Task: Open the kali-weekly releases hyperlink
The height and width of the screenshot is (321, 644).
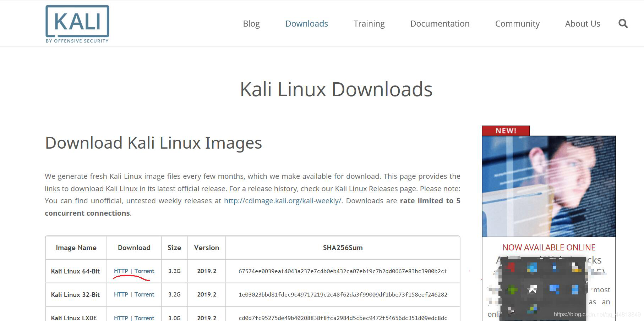Action: 282,200
